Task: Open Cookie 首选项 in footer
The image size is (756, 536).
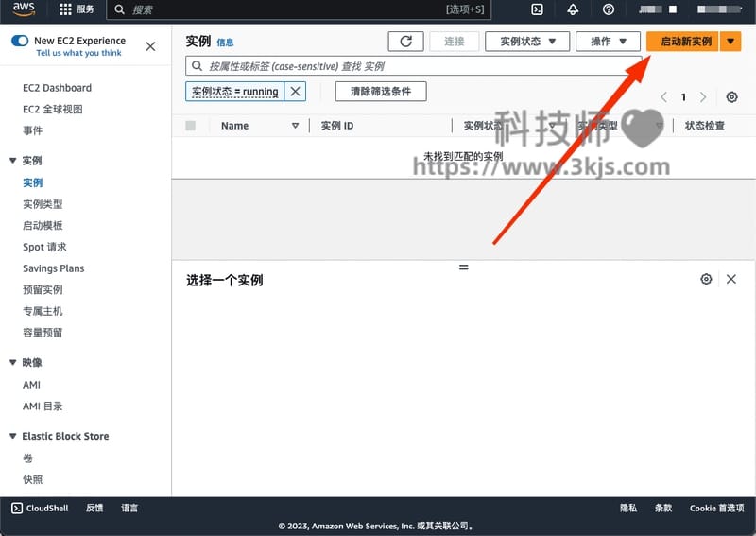Action: (x=716, y=508)
